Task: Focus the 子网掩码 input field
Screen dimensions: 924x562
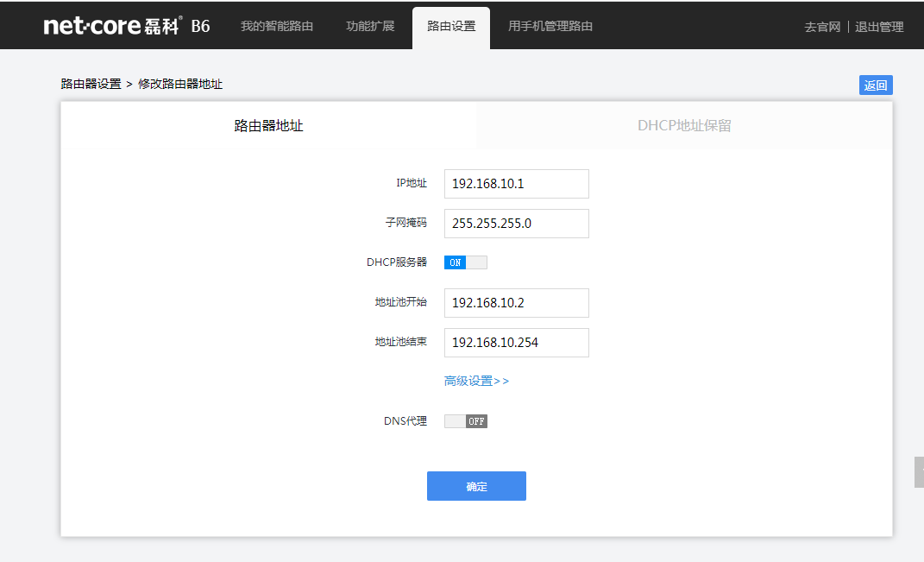Action: click(516, 224)
